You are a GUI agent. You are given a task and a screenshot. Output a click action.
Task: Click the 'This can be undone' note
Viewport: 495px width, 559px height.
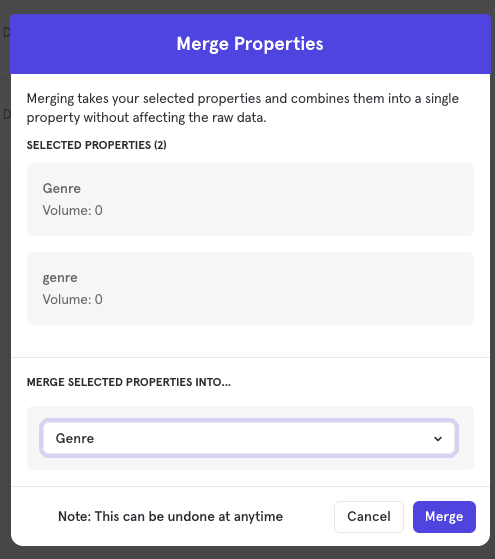click(x=170, y=516)
